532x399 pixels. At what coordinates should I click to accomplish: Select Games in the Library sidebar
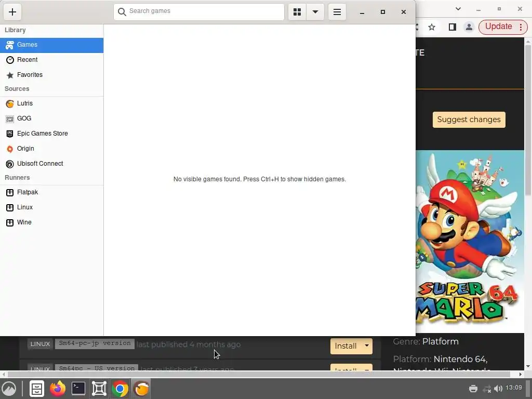pyautogui.click(x=51, y=45)
